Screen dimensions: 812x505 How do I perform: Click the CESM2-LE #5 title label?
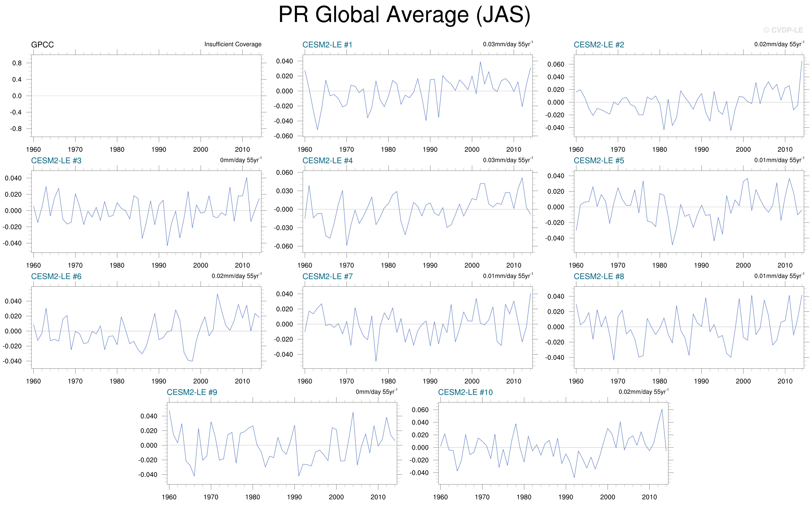599,161
